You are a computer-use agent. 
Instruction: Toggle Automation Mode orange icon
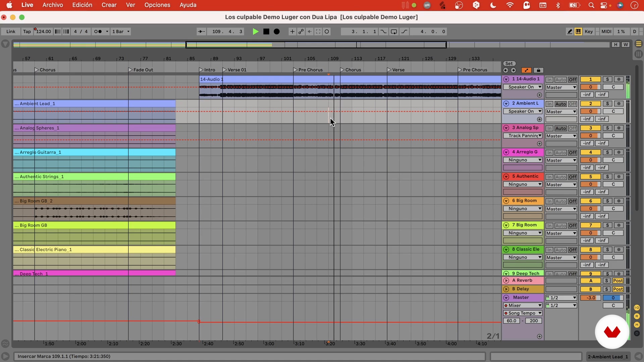coord(526,70)
